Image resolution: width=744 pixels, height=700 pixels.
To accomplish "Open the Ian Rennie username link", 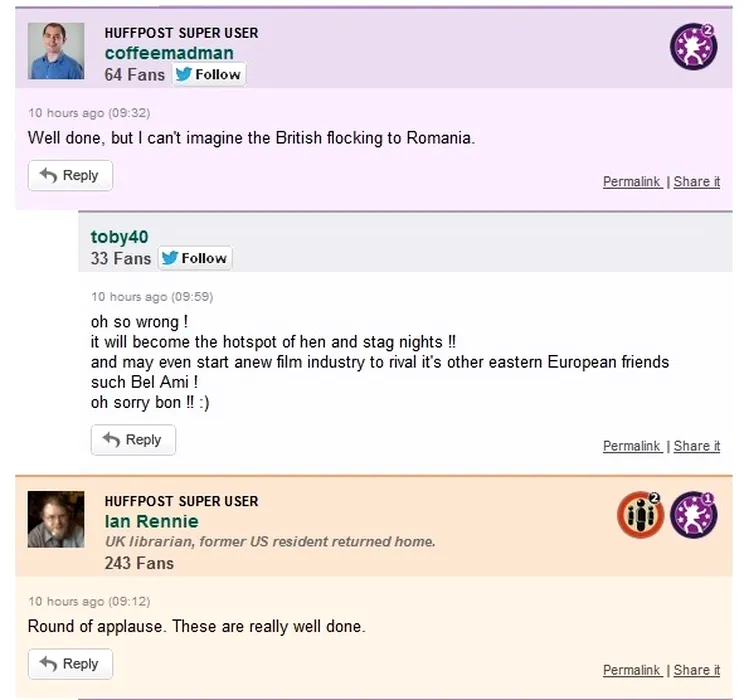I will click(x=151, y=521).
